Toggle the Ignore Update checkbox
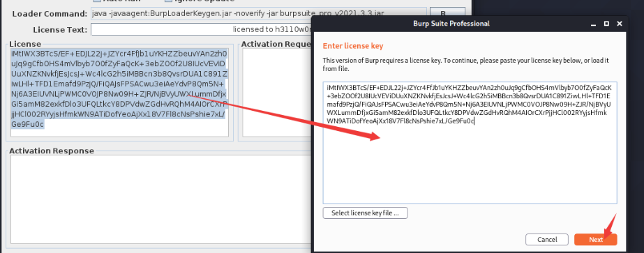Viewport: 644px width, 253px height. click(168, 1)
